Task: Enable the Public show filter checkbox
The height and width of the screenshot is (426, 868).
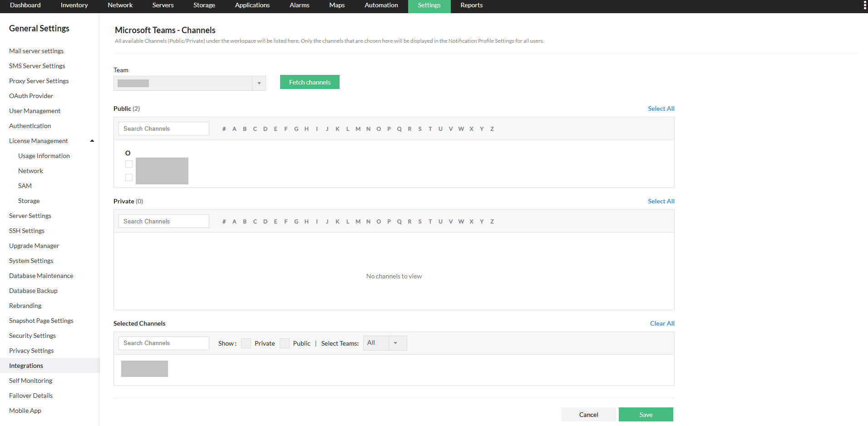Action: click(x=285, y=343)
